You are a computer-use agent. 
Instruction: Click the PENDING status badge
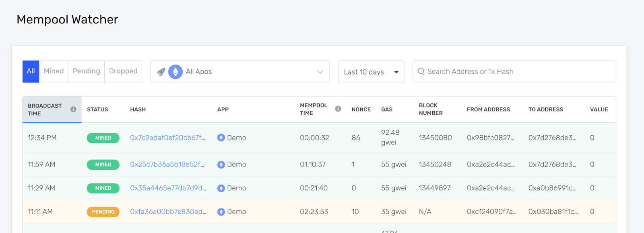103,212
